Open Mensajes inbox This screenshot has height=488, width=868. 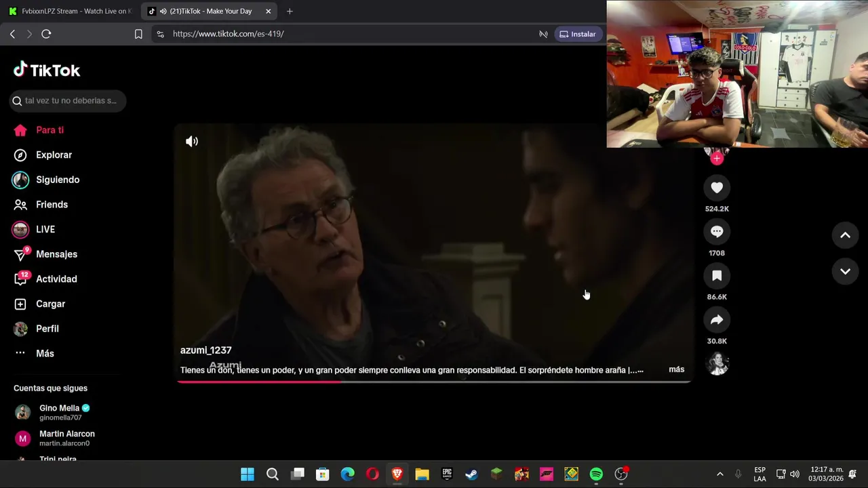click(45, 254)
